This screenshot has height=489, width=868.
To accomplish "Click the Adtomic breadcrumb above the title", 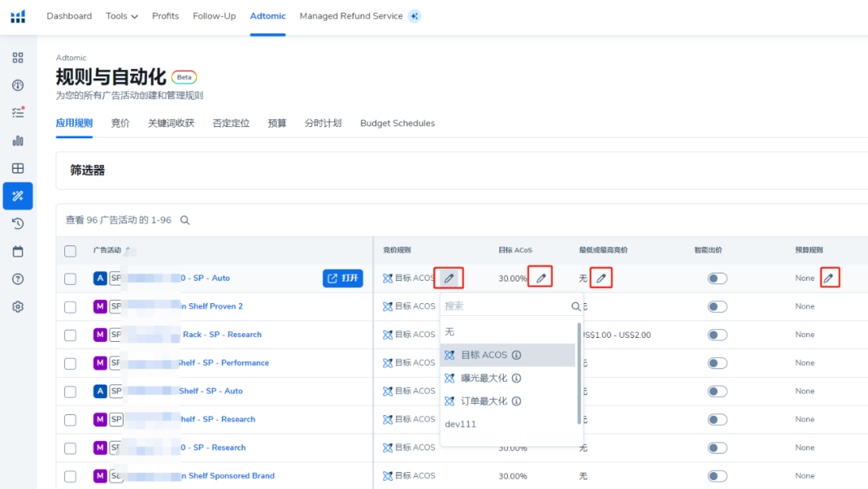I will [x=71, y=58].
